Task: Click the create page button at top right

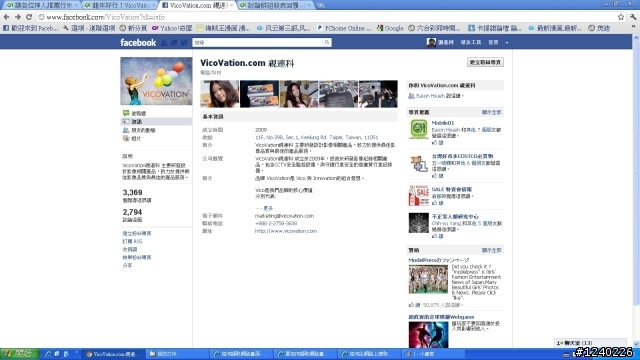Action: pyautogui.click(x=485, y=62)
